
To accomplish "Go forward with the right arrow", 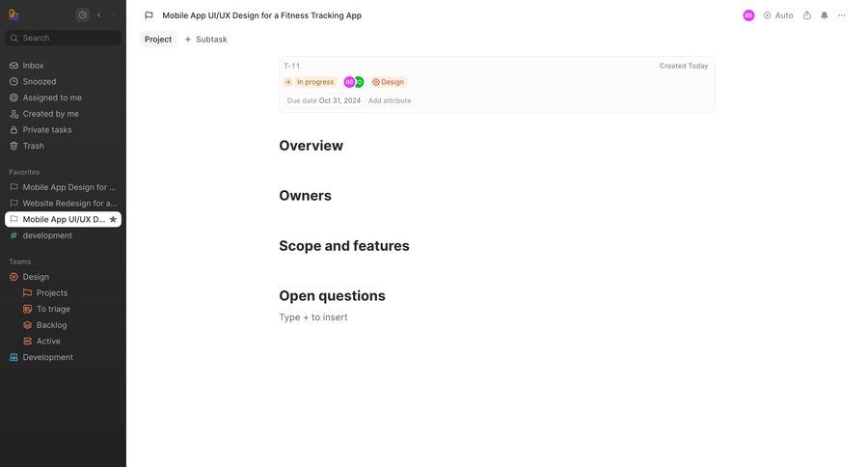I will [x=113, y=15].
